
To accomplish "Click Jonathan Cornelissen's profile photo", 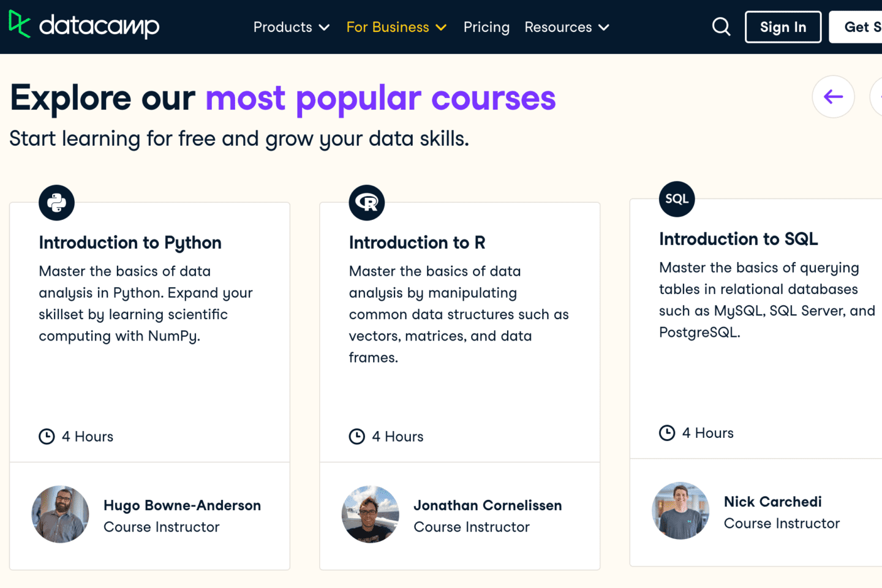I will pyautogui.click(x=371, y=514).
